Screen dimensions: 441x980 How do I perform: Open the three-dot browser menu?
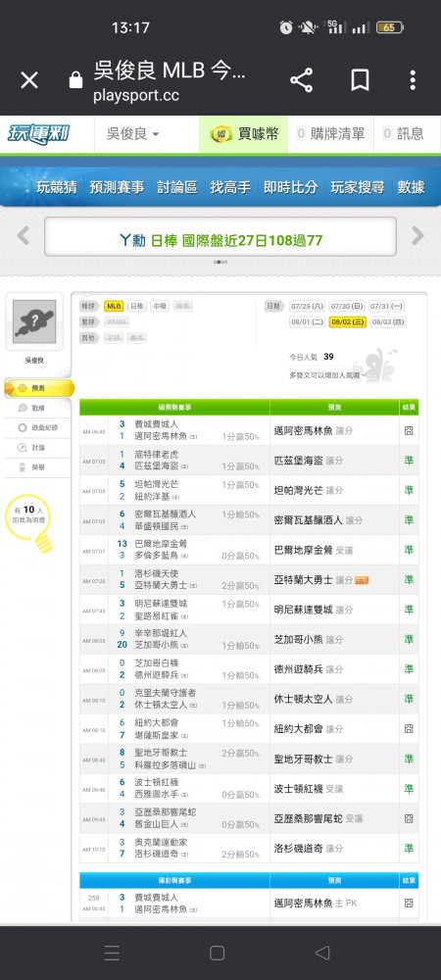coord(413,80)
